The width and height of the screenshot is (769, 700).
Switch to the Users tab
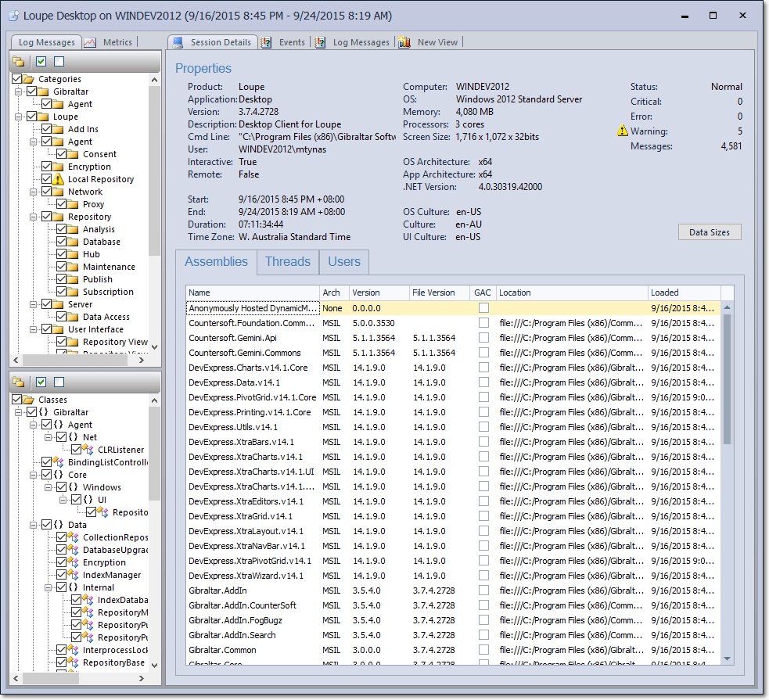pyautogui.click(x=344, y=262)
